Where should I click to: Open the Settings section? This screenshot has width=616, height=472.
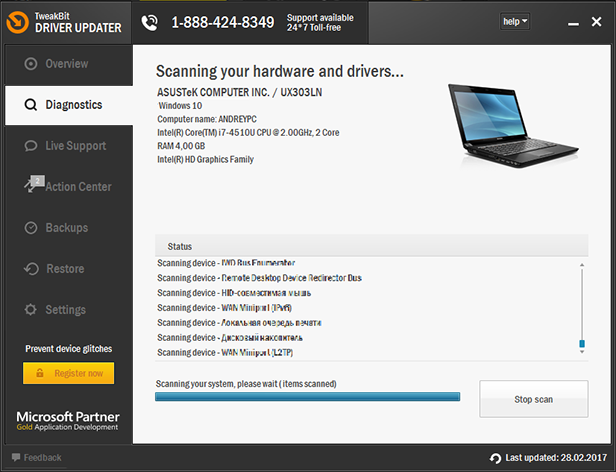click(69, 310)
